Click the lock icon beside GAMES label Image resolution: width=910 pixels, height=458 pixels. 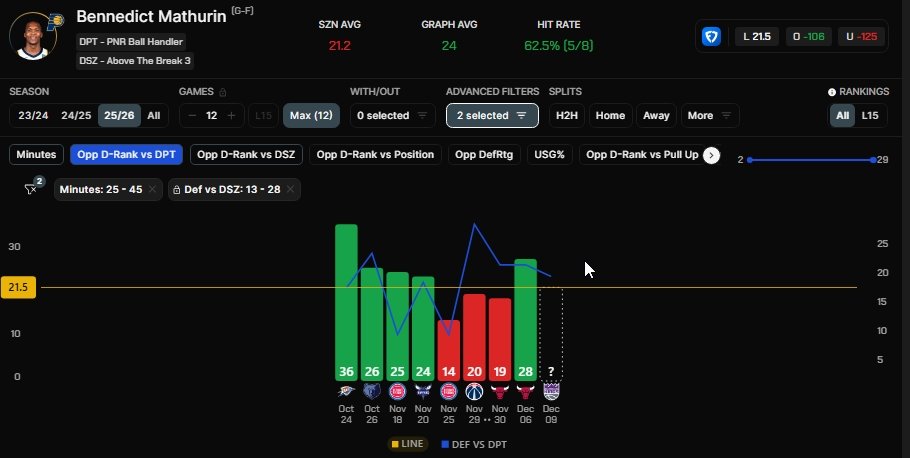pyautogui.click(x=223, y=92)
